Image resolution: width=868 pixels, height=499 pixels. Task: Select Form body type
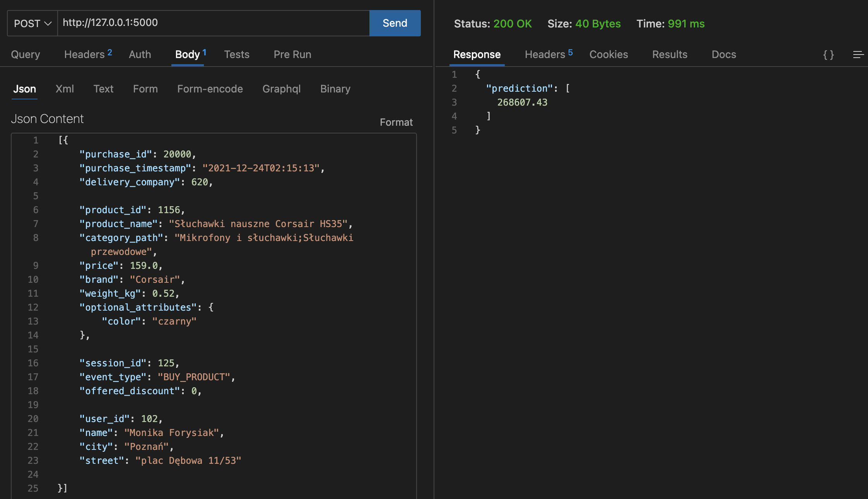point(145,89)
